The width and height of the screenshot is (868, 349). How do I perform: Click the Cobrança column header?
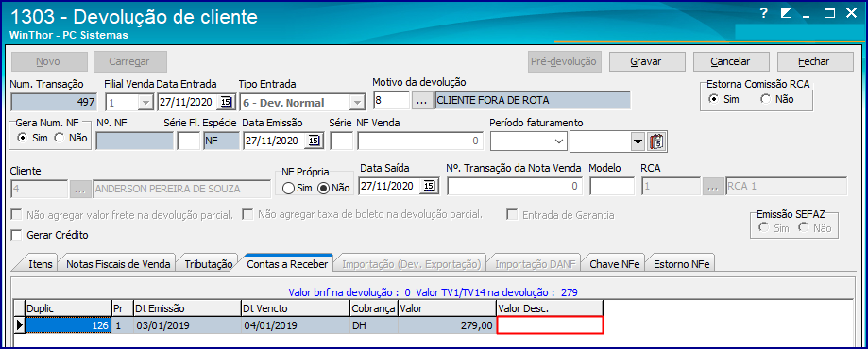coord(374,308)
